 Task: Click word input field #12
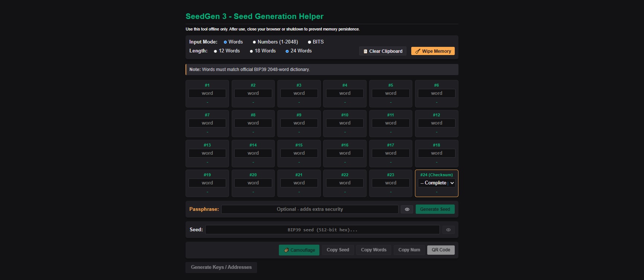click(437, 123)
